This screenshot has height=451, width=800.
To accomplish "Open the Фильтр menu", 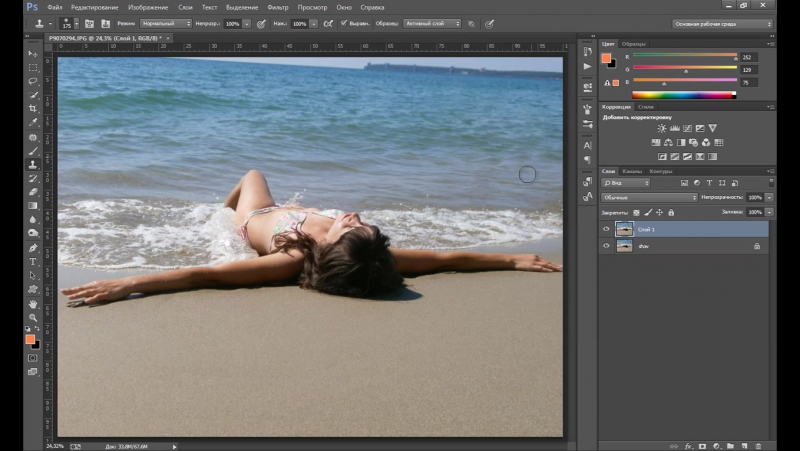I will 277,7.
